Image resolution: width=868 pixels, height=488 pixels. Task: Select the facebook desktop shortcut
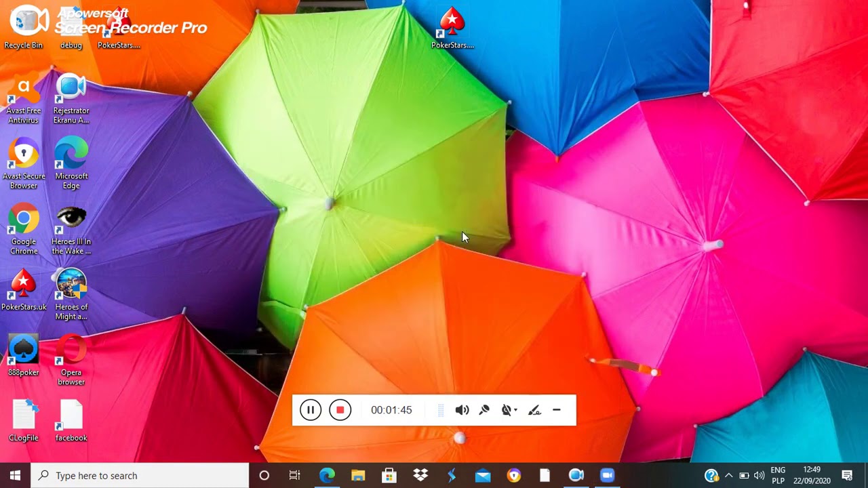(71, 421)
